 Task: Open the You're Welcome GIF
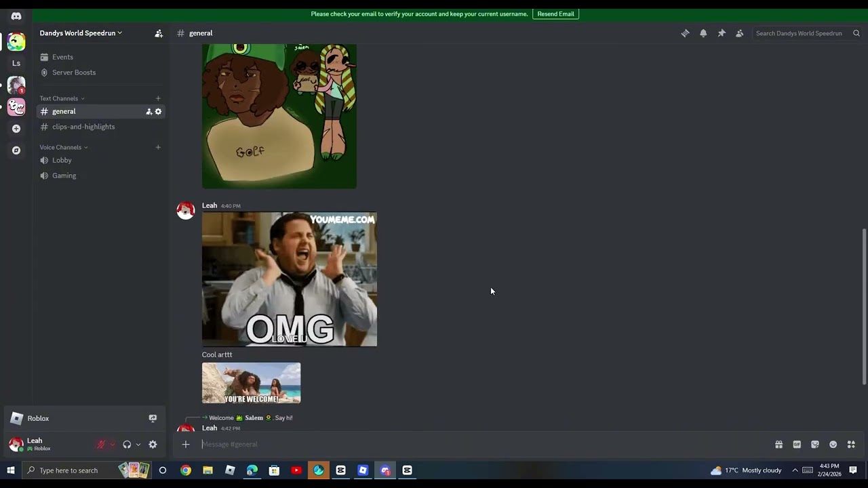pos(251,383)
